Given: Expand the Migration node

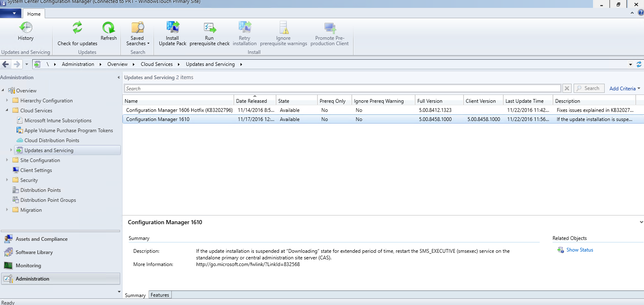Looking at the screenshot, I should pyautogui.click(x=7, y=210).
